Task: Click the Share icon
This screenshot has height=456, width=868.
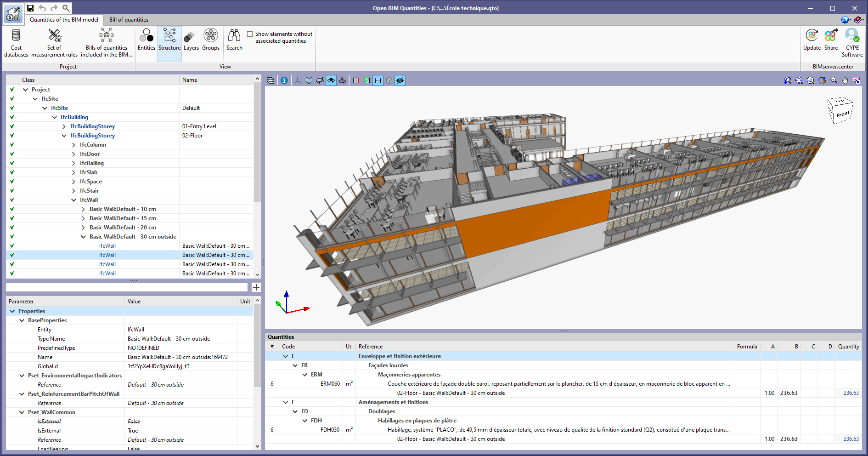Action: coord(831,40)
